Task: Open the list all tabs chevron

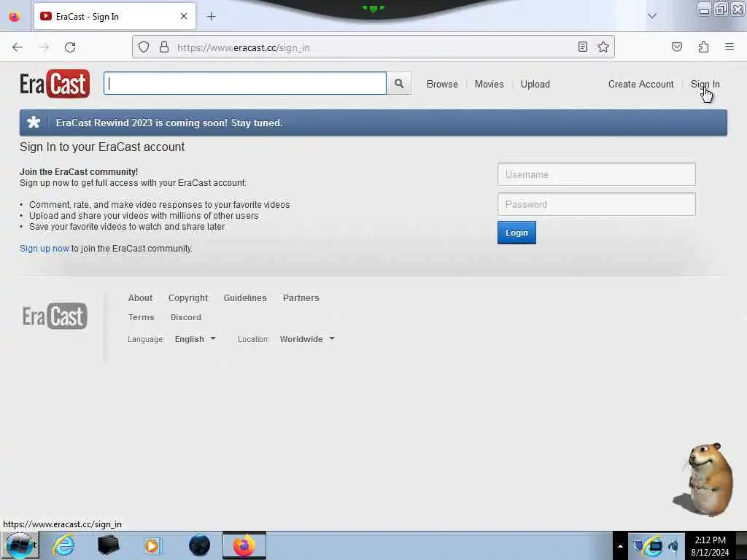Action: [x=652, y=16]
